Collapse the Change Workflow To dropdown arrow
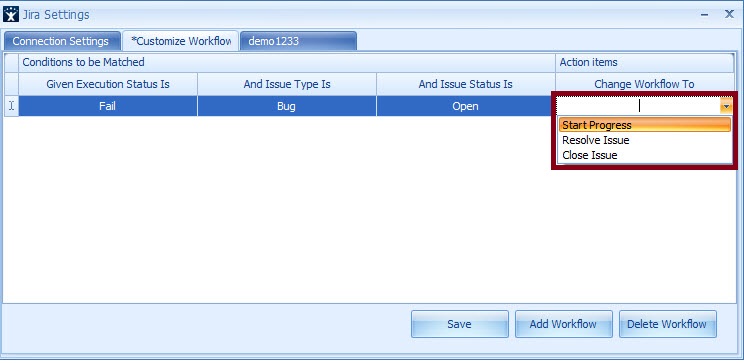The image size is (744, 363). pyautogui.click(x=726, y=107)
